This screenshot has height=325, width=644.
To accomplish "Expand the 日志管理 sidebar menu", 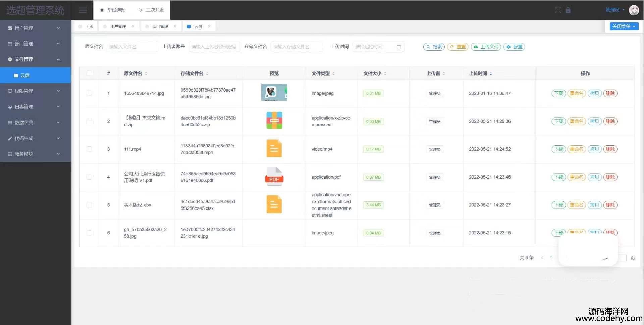I will point(35,107).
